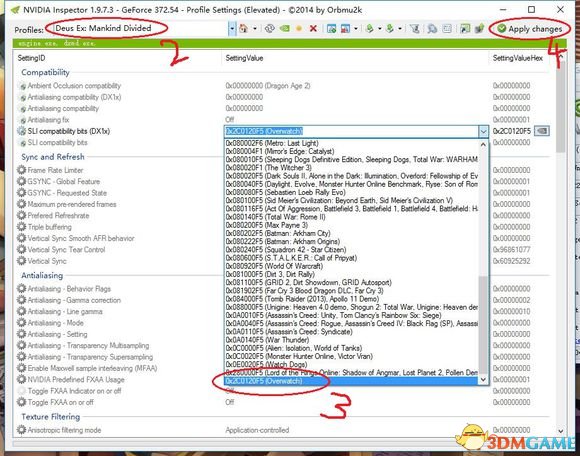Click the remove application from profile icon
This screenshot has width=580, height=456.
point(345,28)
